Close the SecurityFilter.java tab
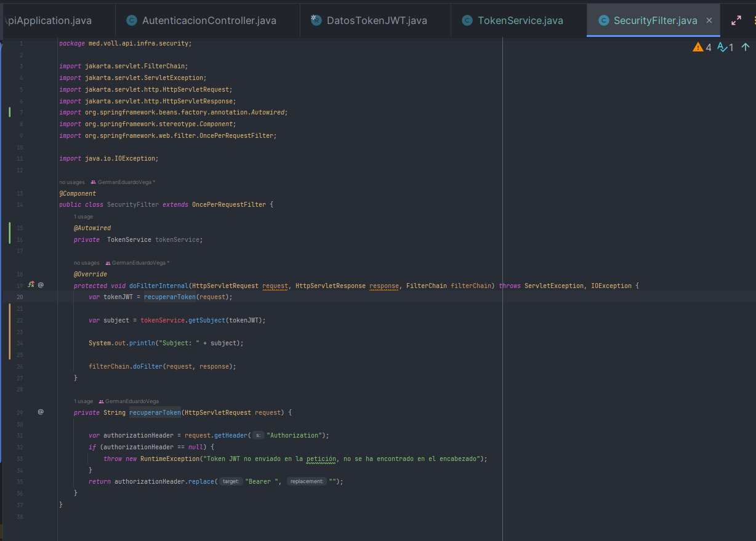This screenshot has width=756, height=541. 709,20
